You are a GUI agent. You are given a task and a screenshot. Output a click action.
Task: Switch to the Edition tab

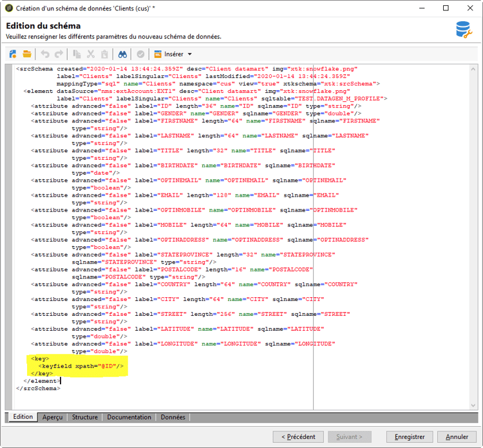pyautogui.click(x=23, y=417)
